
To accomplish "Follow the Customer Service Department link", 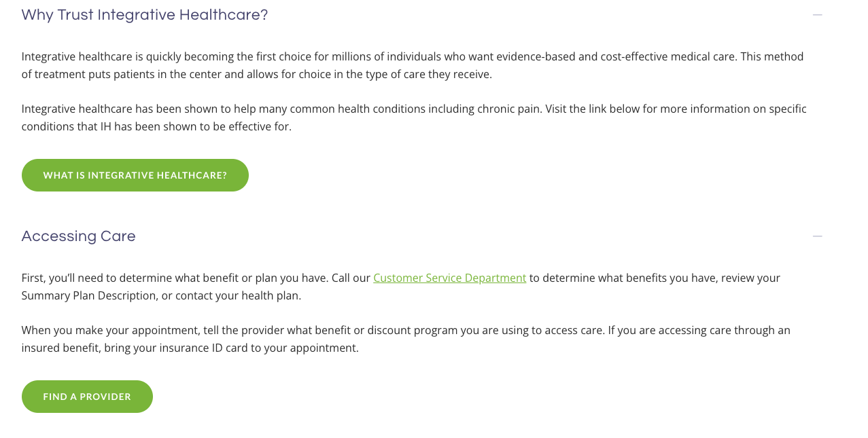I will coord(450,278).
